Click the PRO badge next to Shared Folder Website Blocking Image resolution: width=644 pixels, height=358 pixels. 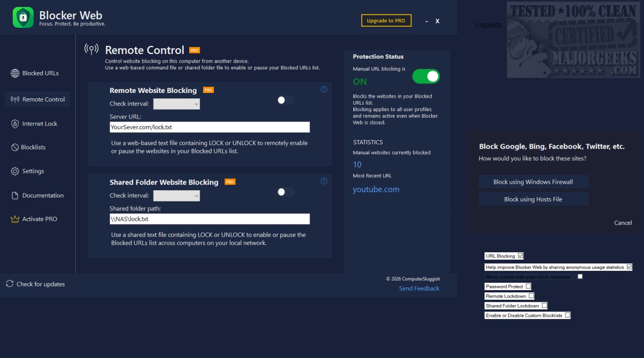230,182
